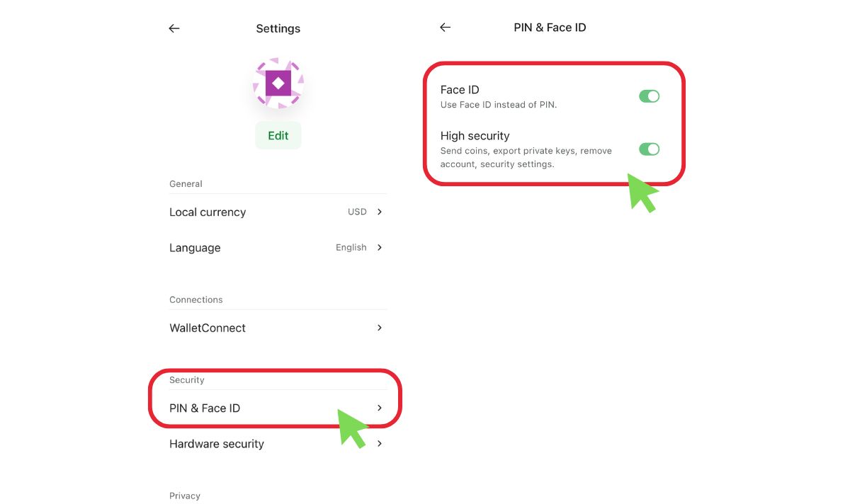
Task: Expand the Hardware security settings
Action: point(216,444)
